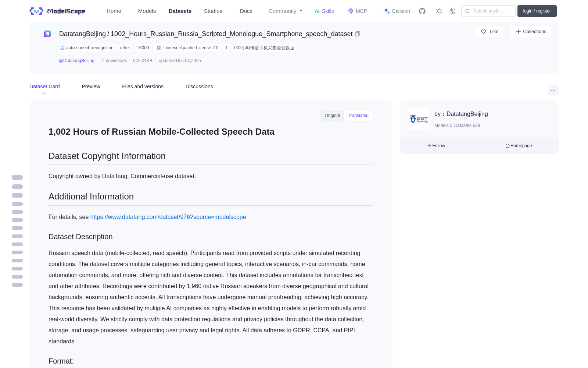Open the MCP page
This screenshot has height=368, width=588.
358,11
